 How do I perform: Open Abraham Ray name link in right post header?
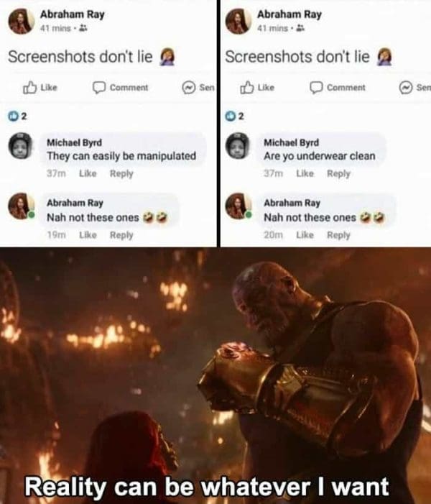[289, 14]
